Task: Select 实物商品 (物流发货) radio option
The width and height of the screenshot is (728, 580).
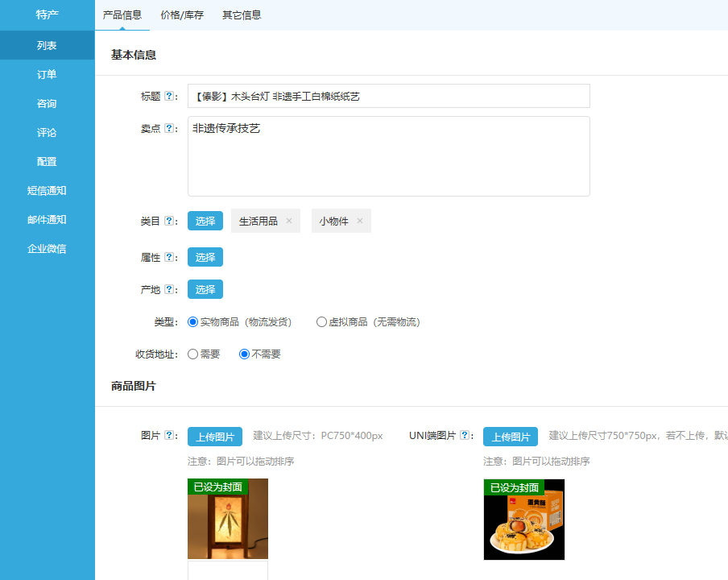Action: pyautogui.click(x=192, y=322)
